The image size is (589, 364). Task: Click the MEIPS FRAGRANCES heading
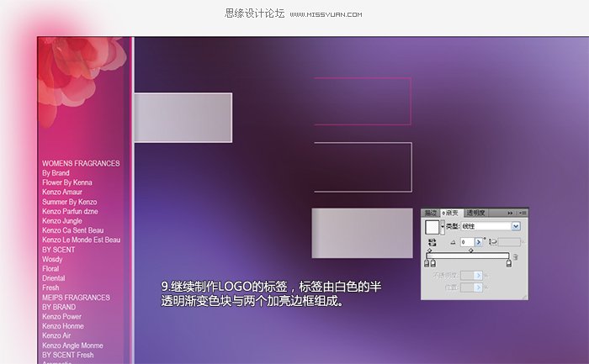(76, 298)
